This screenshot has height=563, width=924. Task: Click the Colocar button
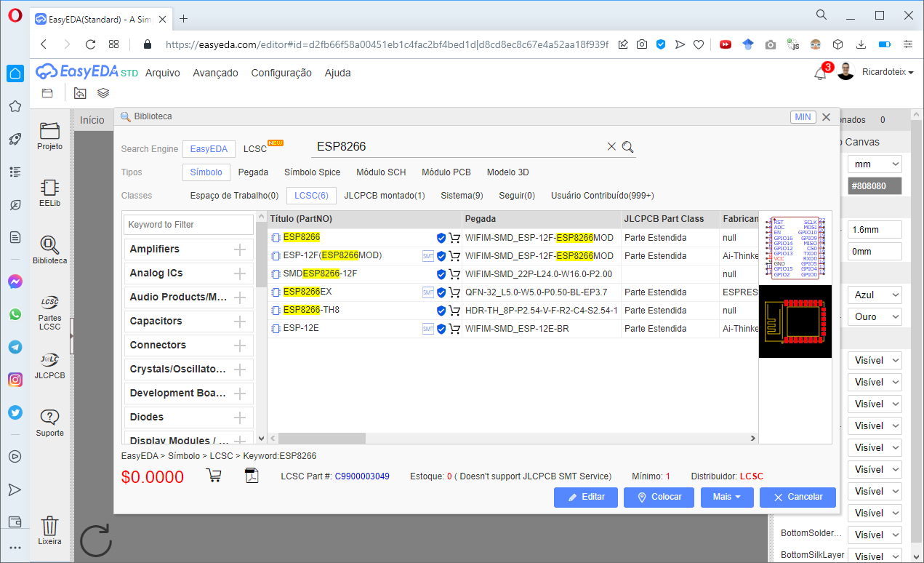659,497
